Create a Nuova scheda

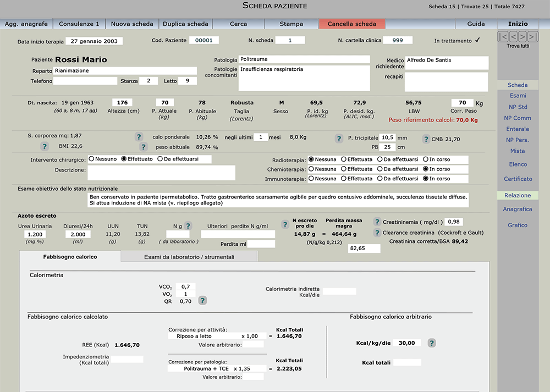(x=132, y=24)
